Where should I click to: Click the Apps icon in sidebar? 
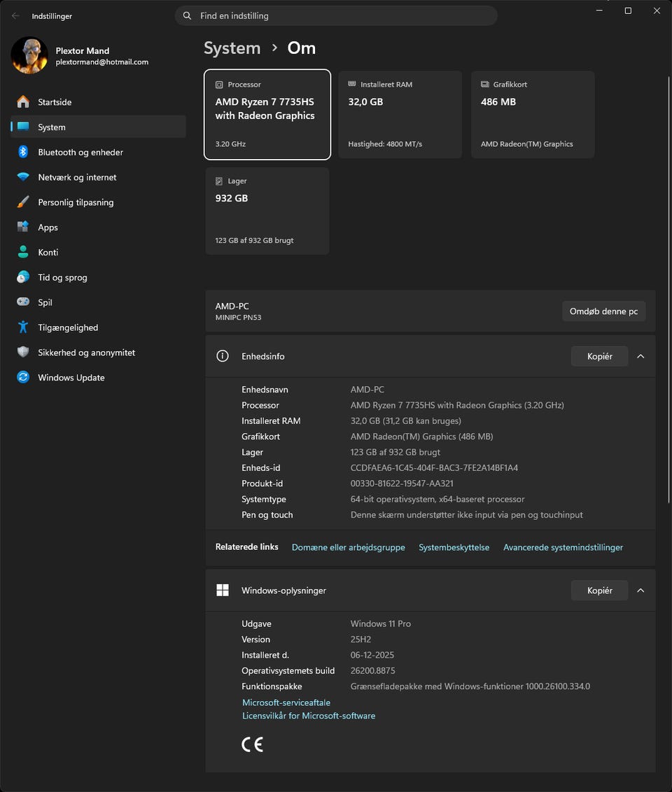click(x=23, y=227)
